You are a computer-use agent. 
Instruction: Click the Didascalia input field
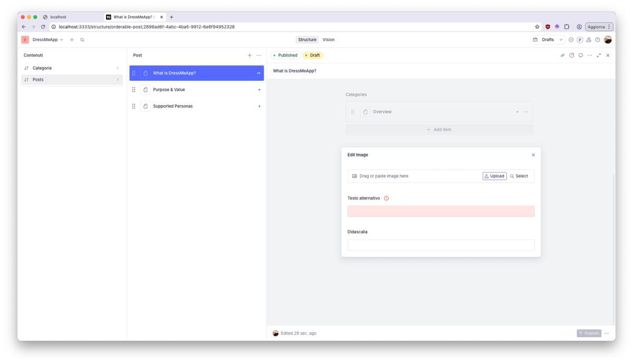[x=441, y=245]
